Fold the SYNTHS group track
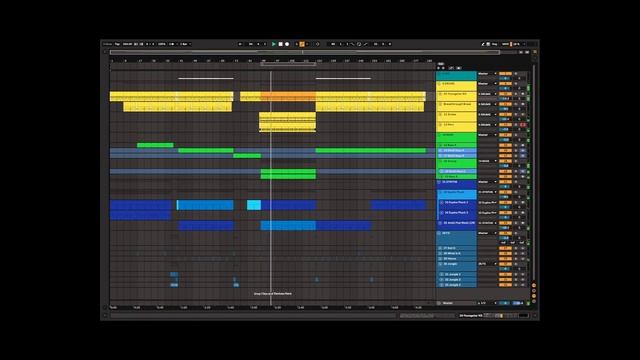Viewport: 640px width, 360px height. click(439, 182)
